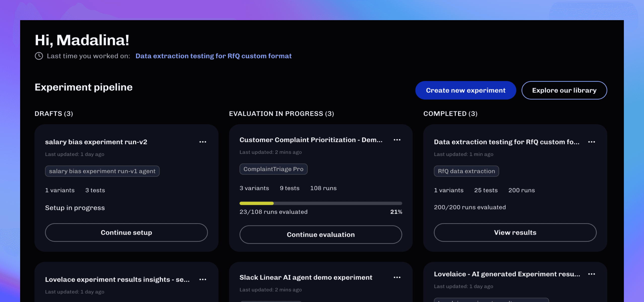Screen dimensions: 644x302
Task: Create new experiment
Action: click(465, 90)
